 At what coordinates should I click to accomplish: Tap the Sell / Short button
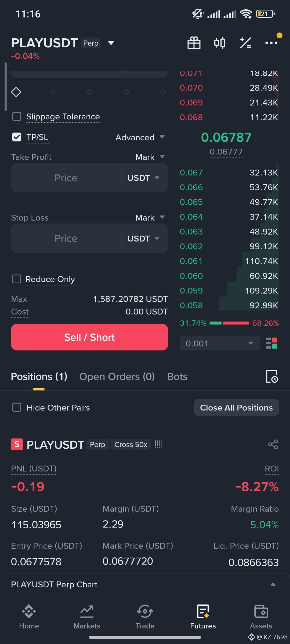[x=89, y=337]
